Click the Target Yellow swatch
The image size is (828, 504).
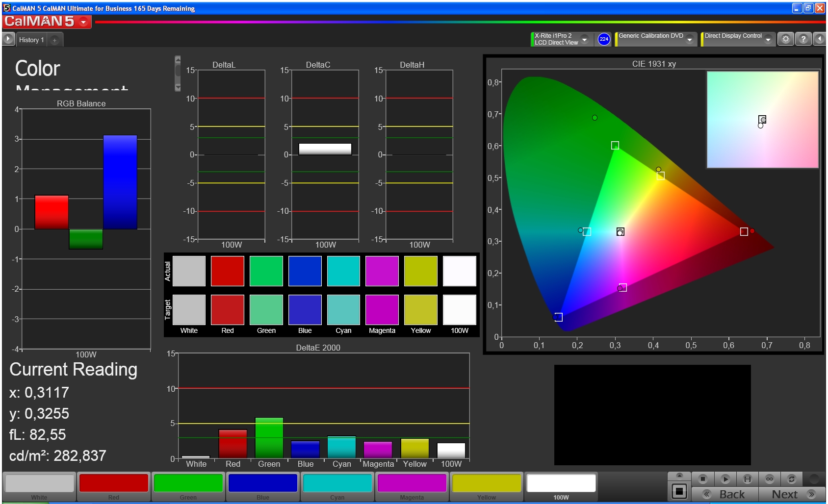coord(421,310)
